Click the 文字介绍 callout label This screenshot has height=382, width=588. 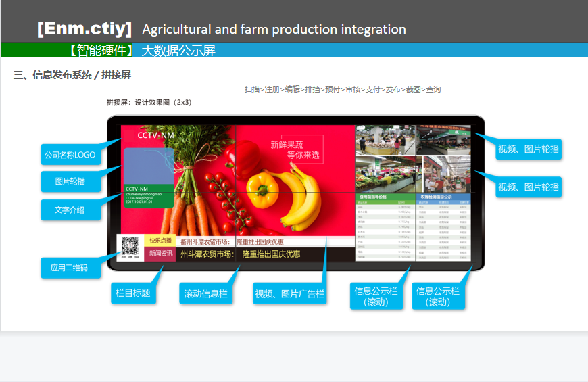[70, 210]
